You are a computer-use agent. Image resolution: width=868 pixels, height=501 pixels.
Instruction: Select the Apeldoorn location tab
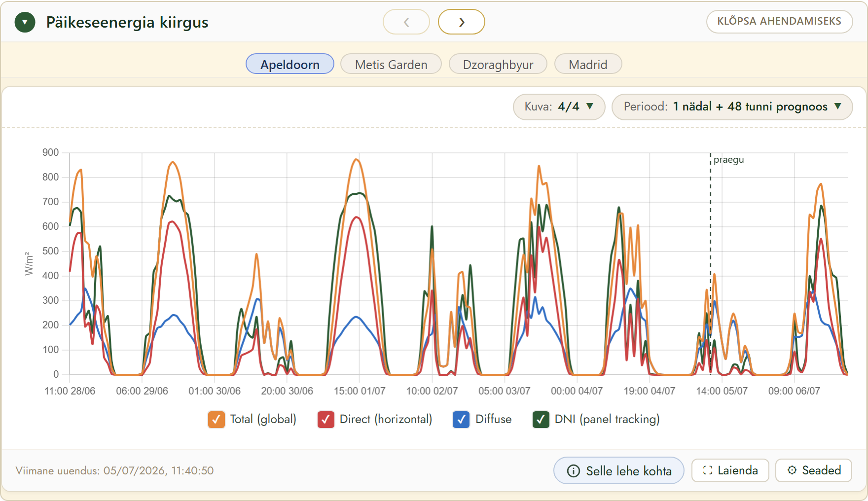pos(290,64)
